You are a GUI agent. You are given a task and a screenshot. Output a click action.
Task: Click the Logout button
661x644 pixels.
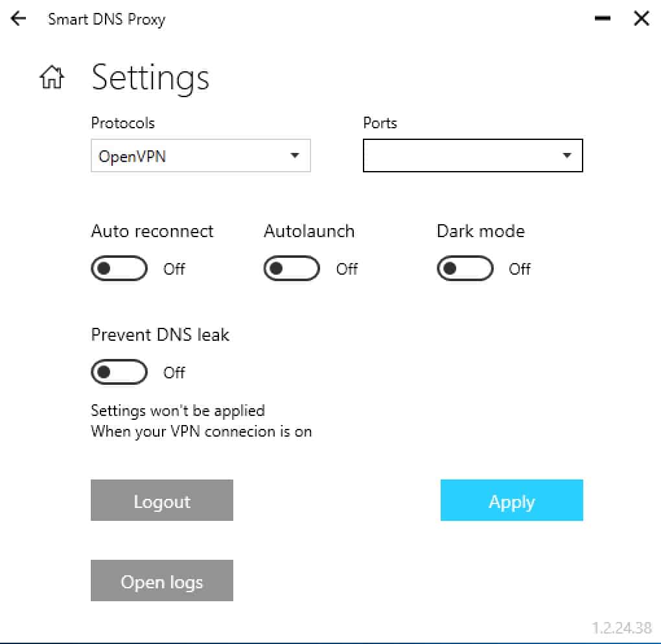(162, 500)
